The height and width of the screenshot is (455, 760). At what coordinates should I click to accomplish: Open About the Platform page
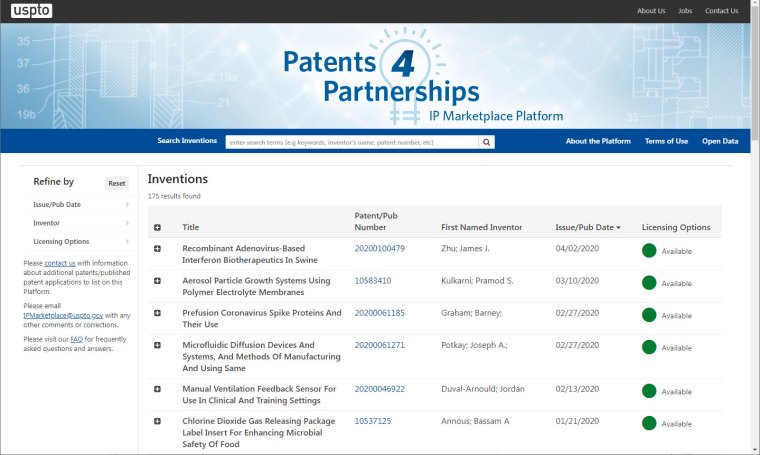598,141
